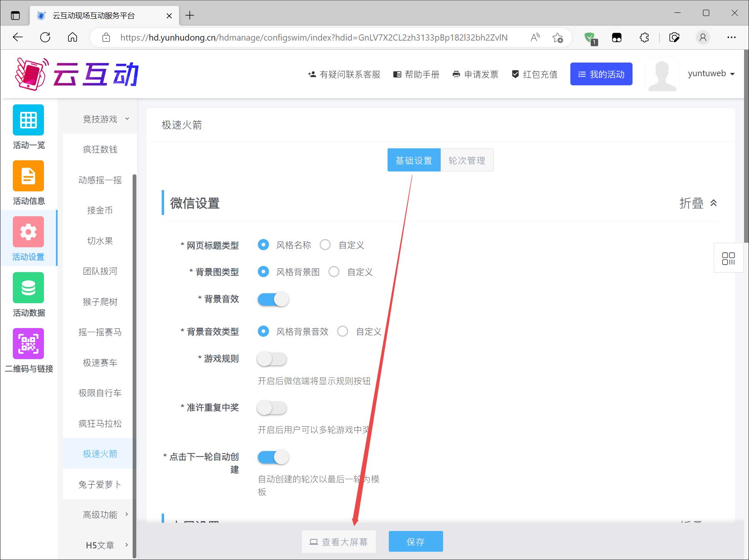Close the 云互动现场互动服务平台 tab
Image resolution: width=749 pixels, height=560 pixels.
coord(169,16)
